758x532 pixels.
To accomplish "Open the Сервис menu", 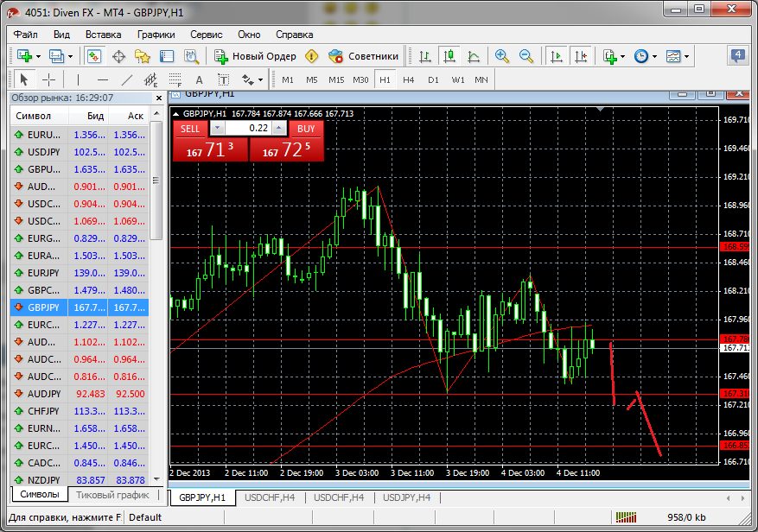I will pyautogui.click(x=207, y=35).
